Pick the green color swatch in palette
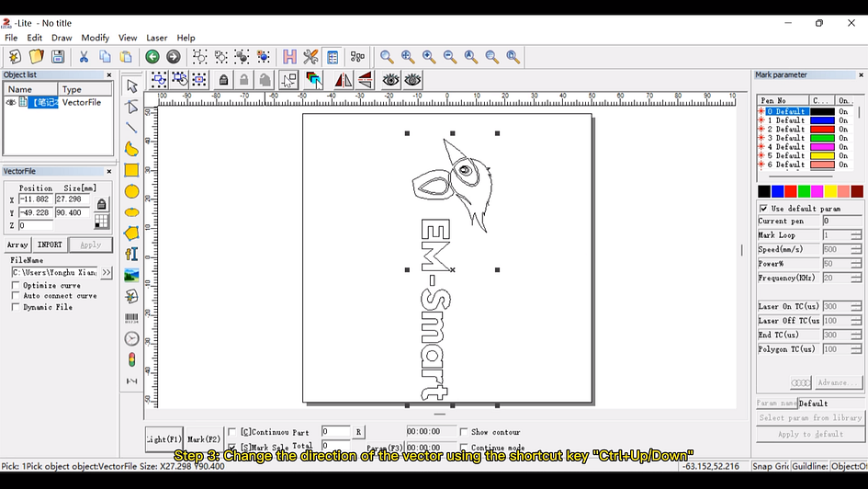 coord(804,191)
